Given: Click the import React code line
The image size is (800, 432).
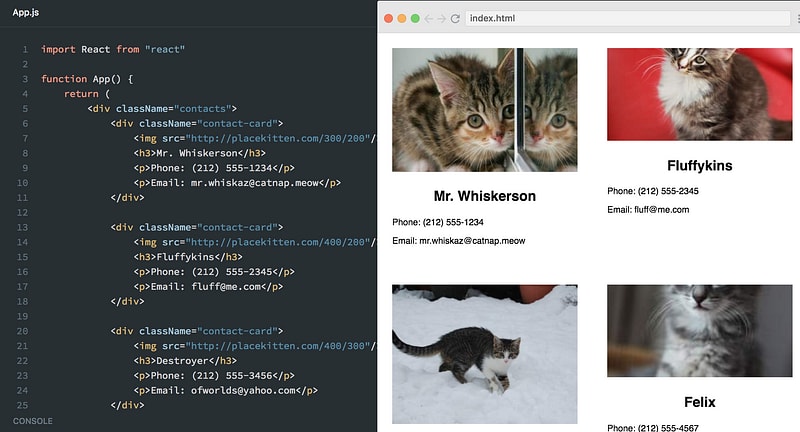Looking at the screenshot, I should [x=113, y=49].
